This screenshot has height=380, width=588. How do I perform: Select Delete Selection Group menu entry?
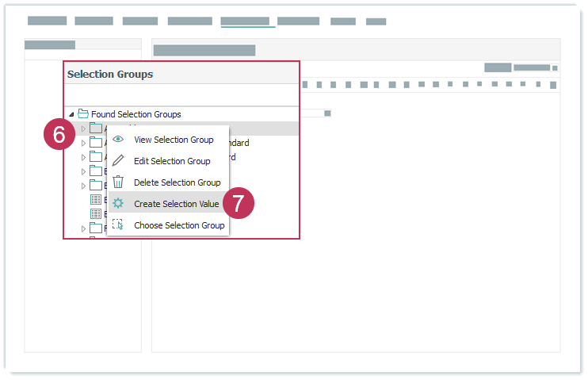[177, 182]
